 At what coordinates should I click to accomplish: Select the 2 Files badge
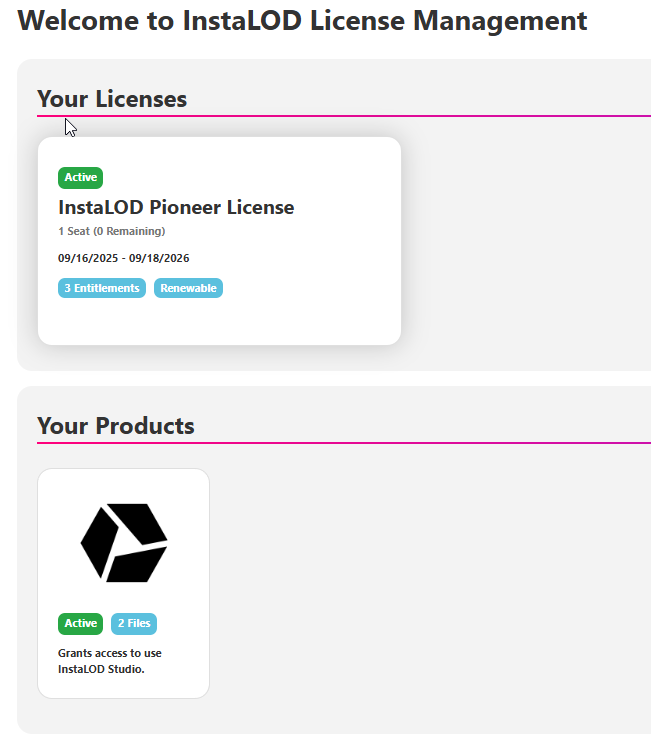(134, 624)
